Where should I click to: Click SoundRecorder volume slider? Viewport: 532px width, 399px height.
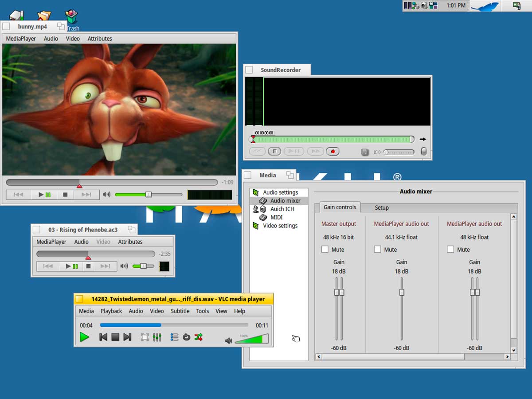(399, 152)
